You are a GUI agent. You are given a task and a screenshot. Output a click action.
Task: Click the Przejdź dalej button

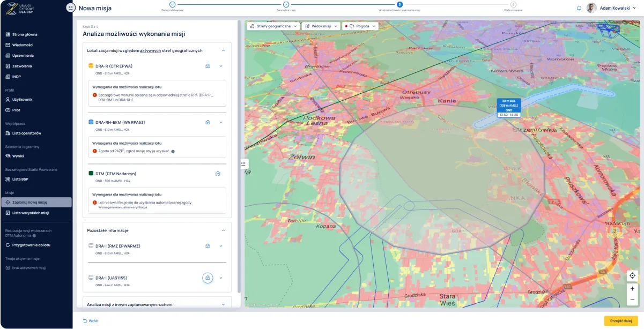(x=621, y=320)
